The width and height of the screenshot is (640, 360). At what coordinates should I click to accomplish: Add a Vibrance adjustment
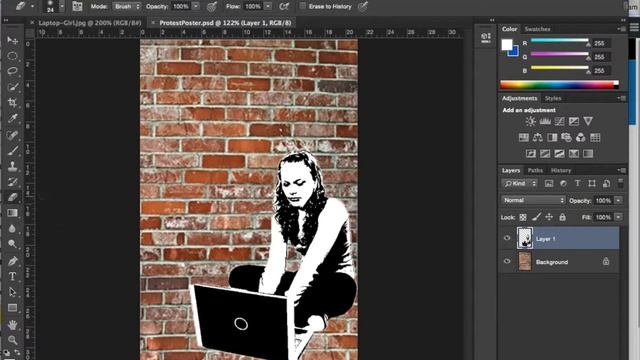pyautogui.click(x=588, y=121)
